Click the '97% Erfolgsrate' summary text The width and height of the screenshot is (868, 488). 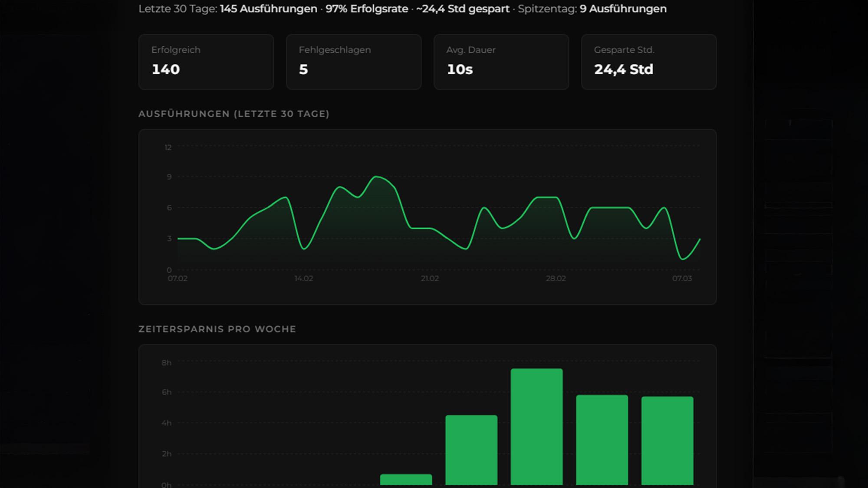(x=366, y=9)
